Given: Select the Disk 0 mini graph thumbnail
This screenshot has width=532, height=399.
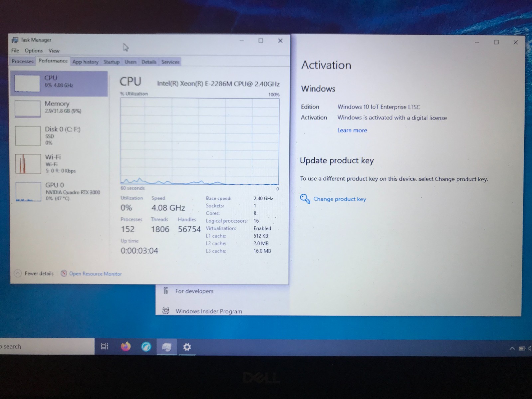Looking at the screenshot, I should coord(28,136).
